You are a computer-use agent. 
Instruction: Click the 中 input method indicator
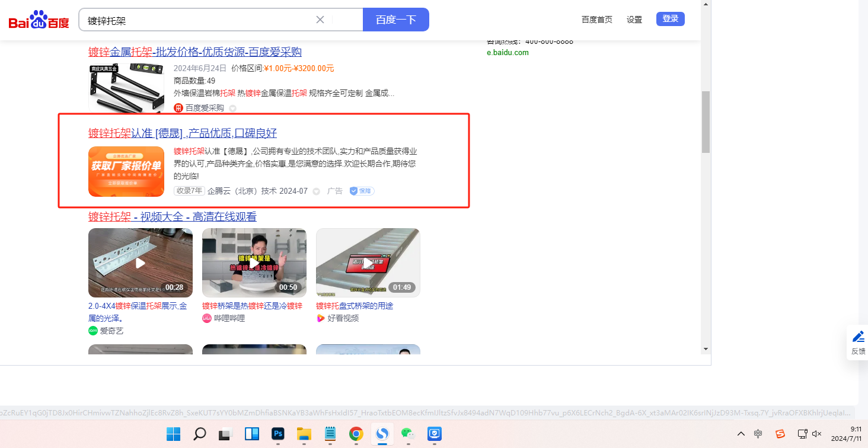click(758, 434)
